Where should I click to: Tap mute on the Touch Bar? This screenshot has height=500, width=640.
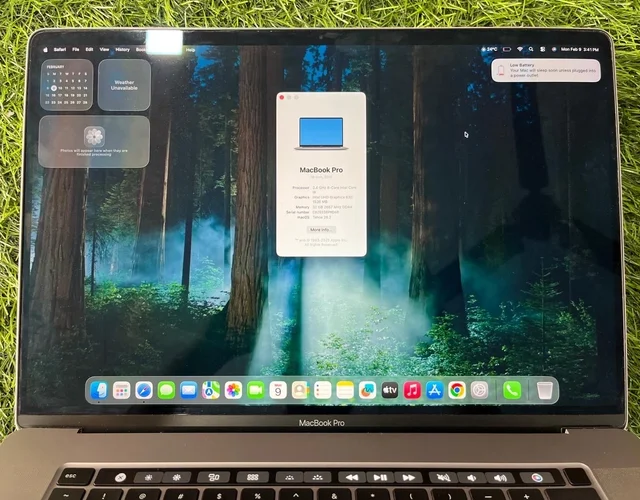pos(443,478)
